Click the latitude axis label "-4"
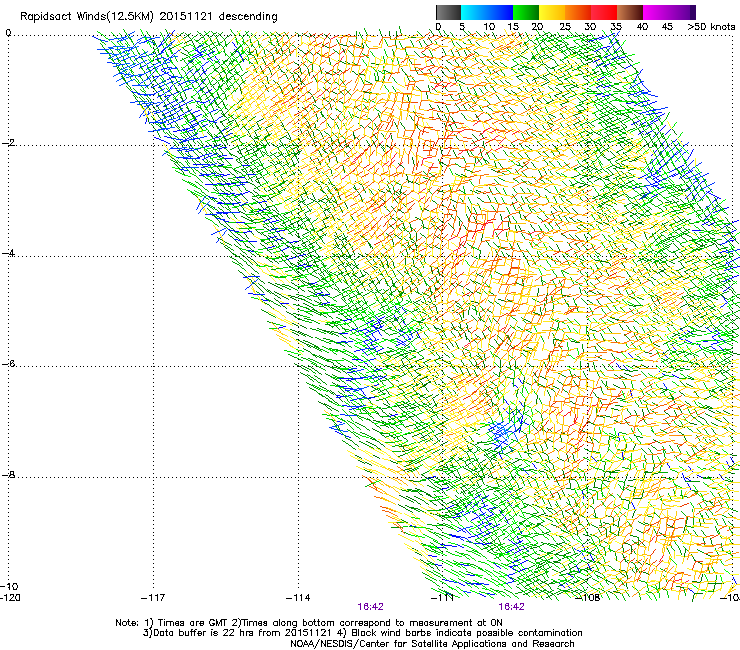Image resolution: width=740 pixels, height=650 pixels. [x=8, y=253]
